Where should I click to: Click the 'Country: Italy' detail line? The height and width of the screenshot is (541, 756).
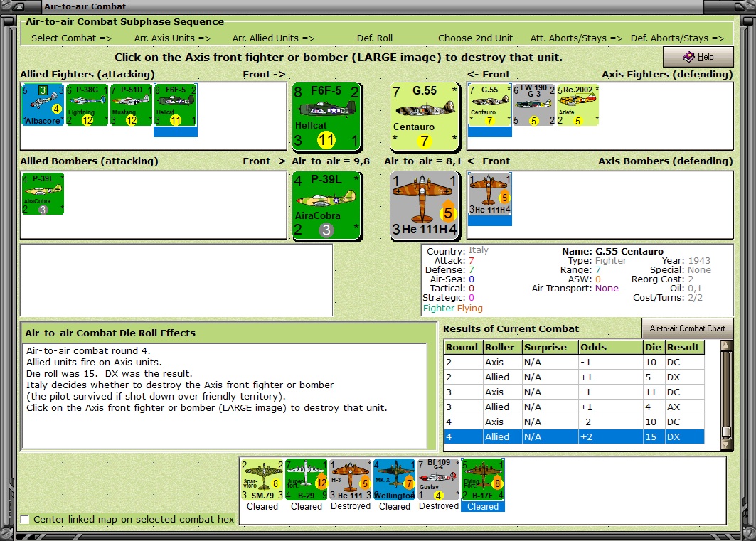(457, 251)
